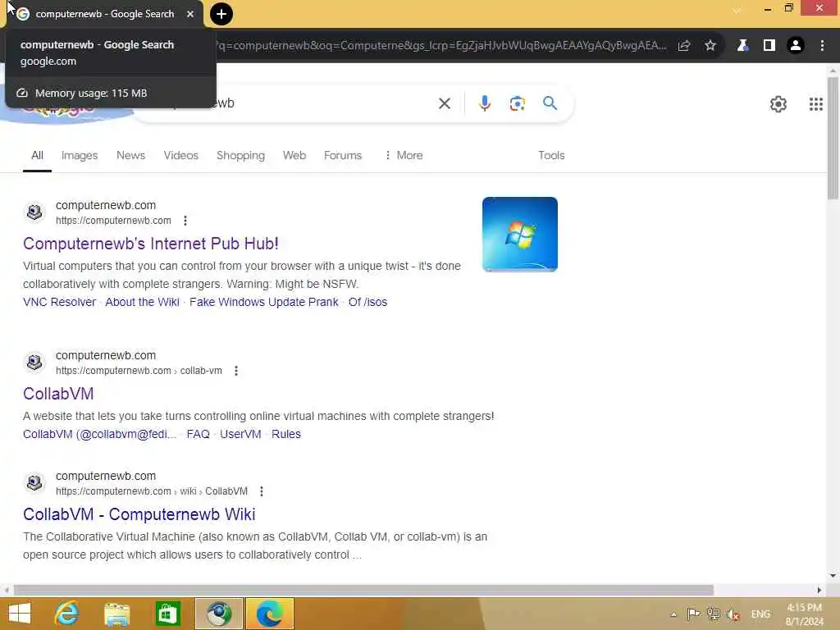The image size is (840, 630).
Task: Click the Memory usage: 115 MB tooltip entry
Action: (x=111, y=93)
